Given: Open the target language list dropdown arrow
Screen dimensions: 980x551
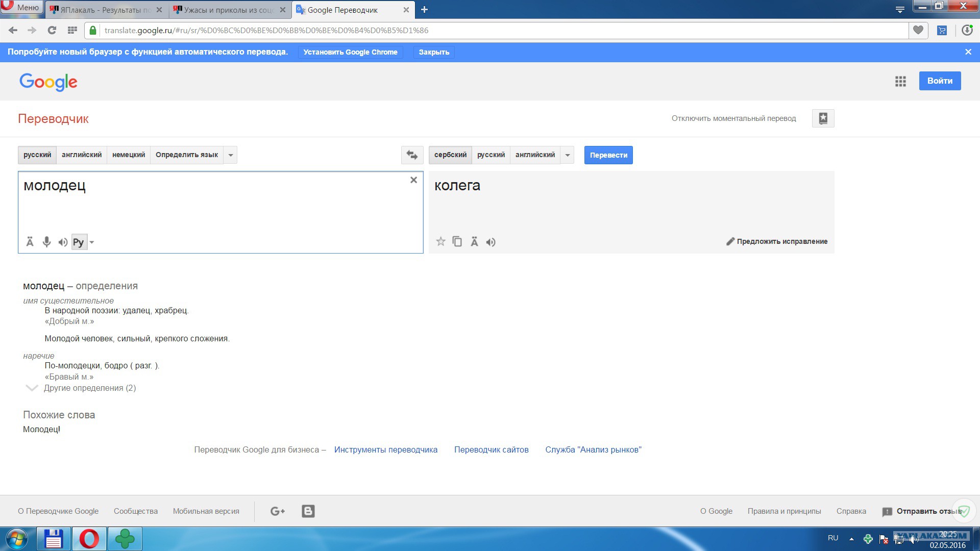Looking at the screenshot, I should 568,155.
